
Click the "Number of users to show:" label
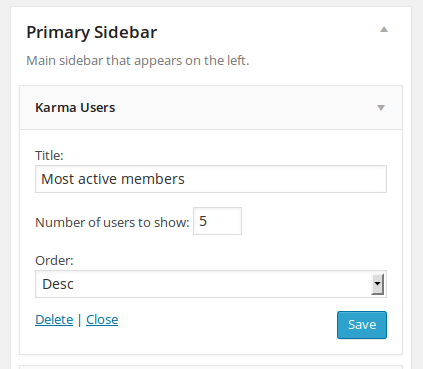112,222
